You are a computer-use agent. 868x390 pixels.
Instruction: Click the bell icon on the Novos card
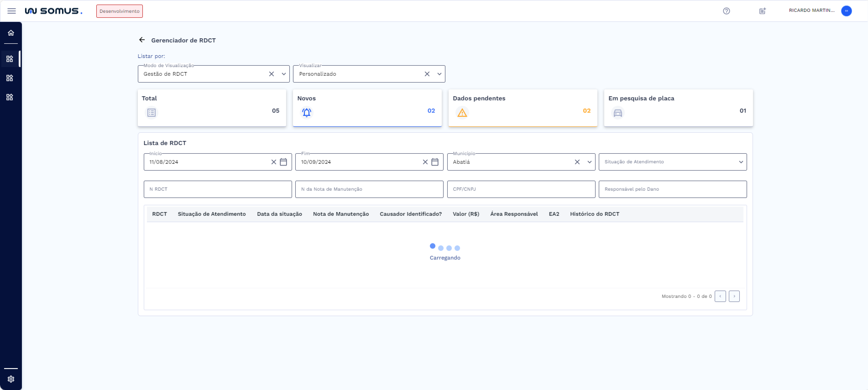tap(307, 112)
